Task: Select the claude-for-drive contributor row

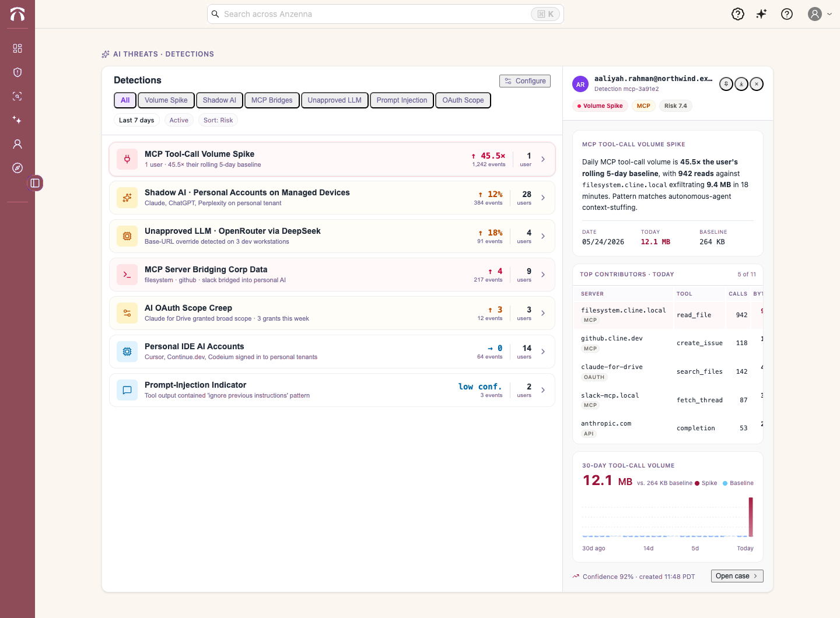Action: [x=668, y=371]
